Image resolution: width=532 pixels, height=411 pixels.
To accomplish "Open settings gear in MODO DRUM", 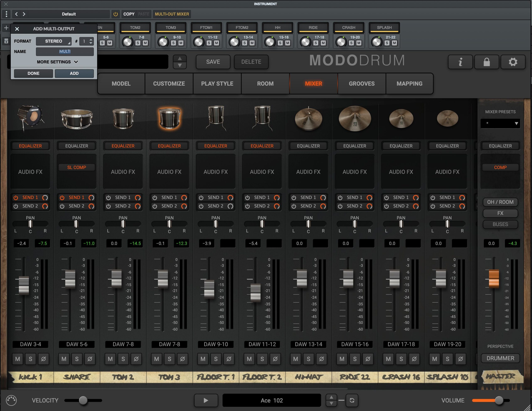I will (513, 62).
